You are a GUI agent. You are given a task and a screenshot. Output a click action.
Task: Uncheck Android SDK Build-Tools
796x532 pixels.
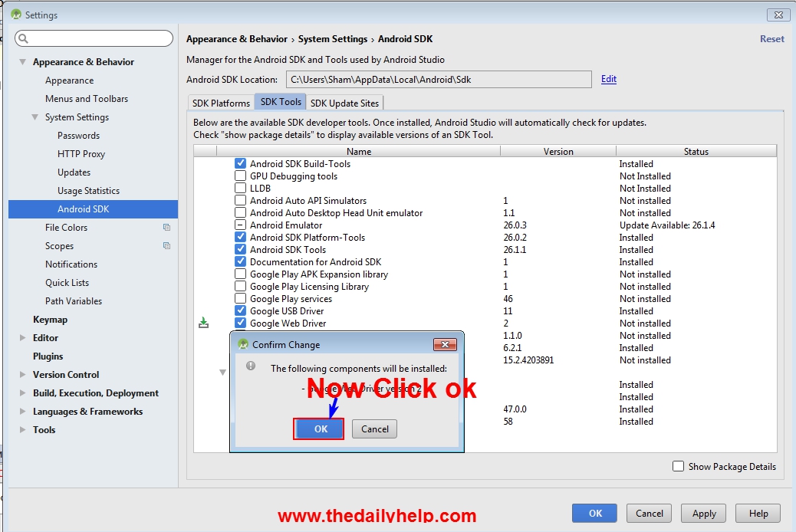point(241,163)
